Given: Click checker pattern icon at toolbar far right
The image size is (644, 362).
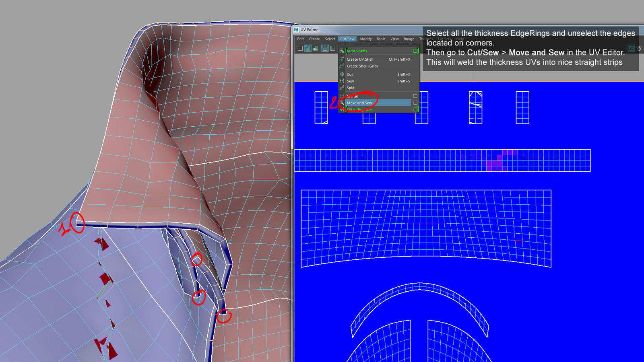Looking at the screenshot, I should click(x=639, y=48).
